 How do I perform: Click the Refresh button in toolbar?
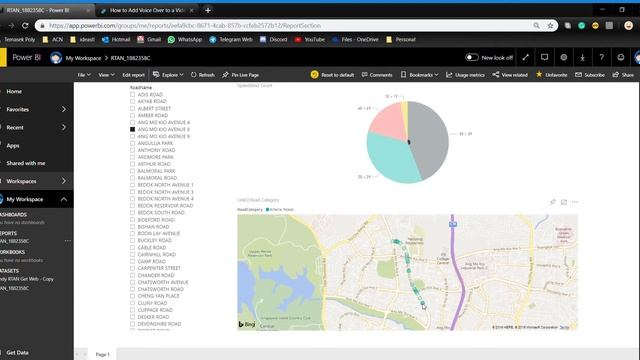tap(202, 75)
